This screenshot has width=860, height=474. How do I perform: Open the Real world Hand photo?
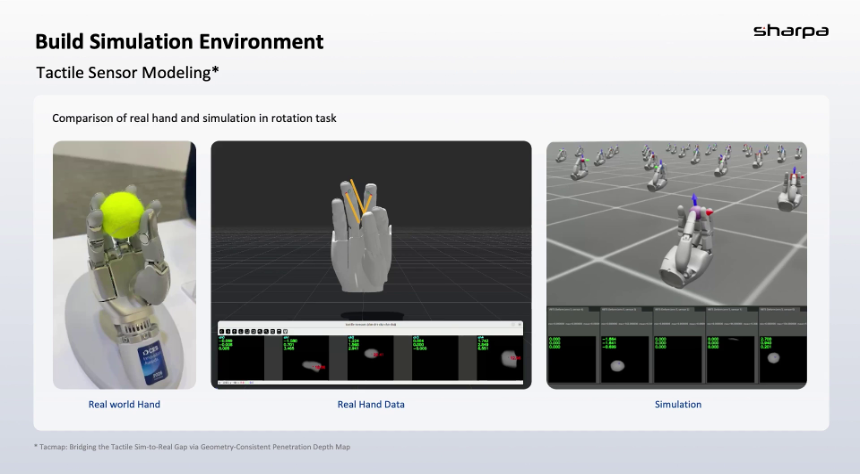124,265
